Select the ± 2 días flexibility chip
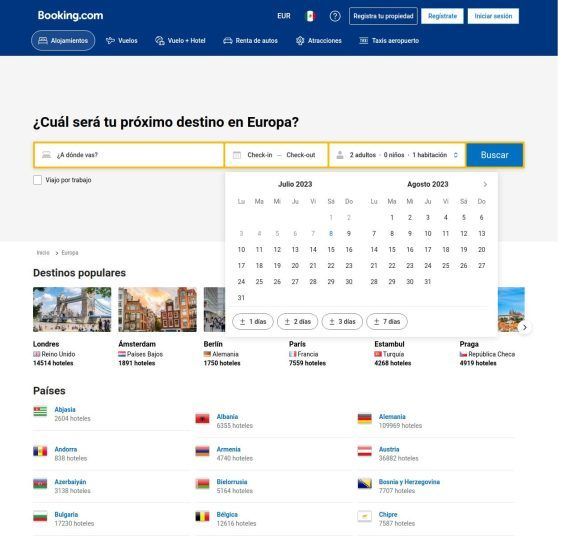 [297, 321]
